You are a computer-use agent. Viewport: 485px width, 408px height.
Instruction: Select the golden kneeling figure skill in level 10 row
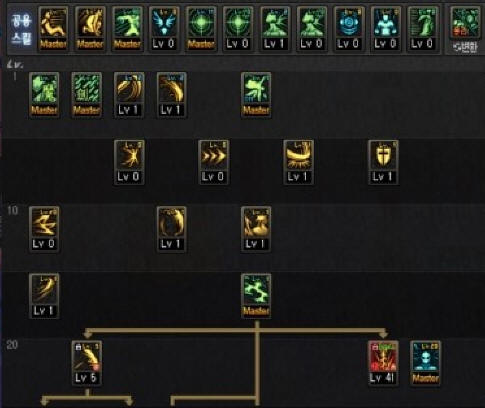(256, 229)
